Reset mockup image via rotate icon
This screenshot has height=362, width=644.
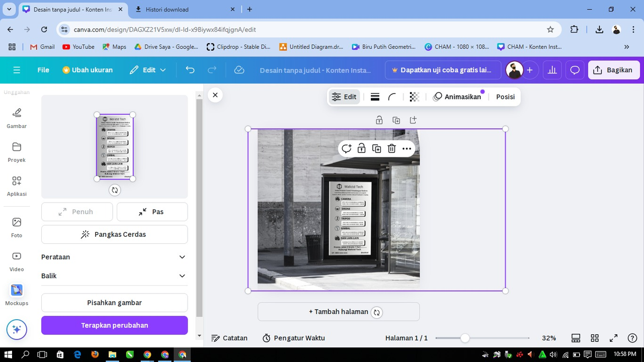coord(115,190)
